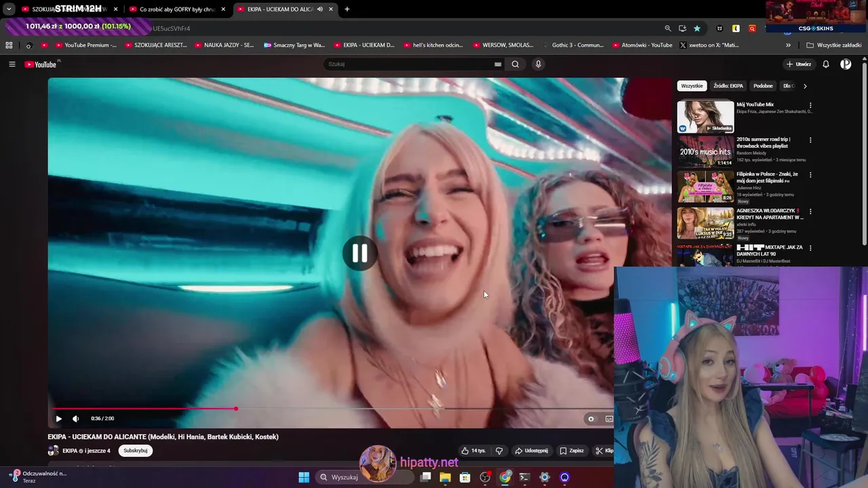Screen dimensions: 868x488
Task: Open more options for HIT MIXTAPE video
Action: 810,248
